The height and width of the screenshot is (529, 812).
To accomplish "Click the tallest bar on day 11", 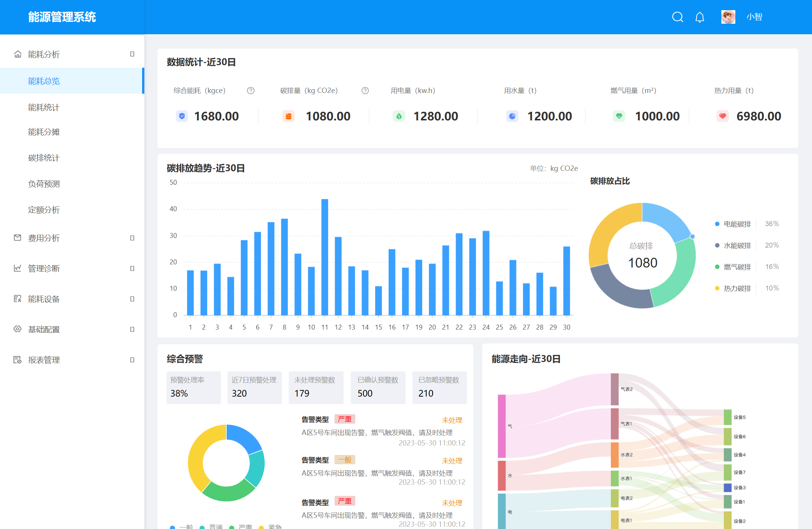I will click(x=325, y=257).
